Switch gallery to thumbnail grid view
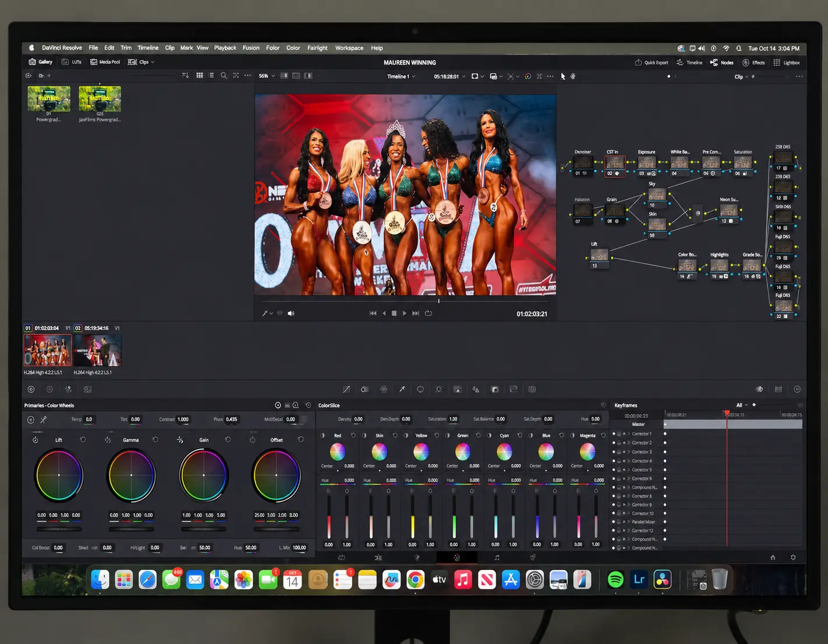Viewport: 828px width, 644px height. 200,76
